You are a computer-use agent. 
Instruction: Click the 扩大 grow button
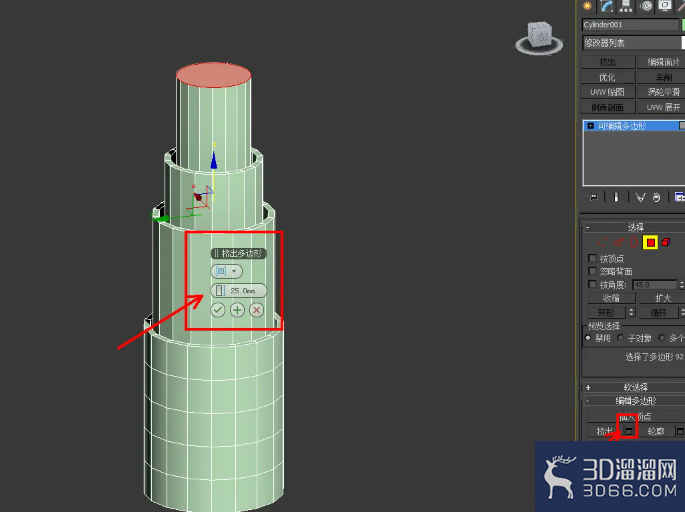point(662,298)
